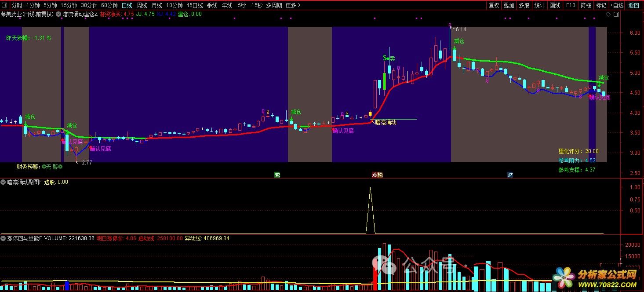Switch to 分时 chart
The image size is (644, 292).
[x=16, y=5]
